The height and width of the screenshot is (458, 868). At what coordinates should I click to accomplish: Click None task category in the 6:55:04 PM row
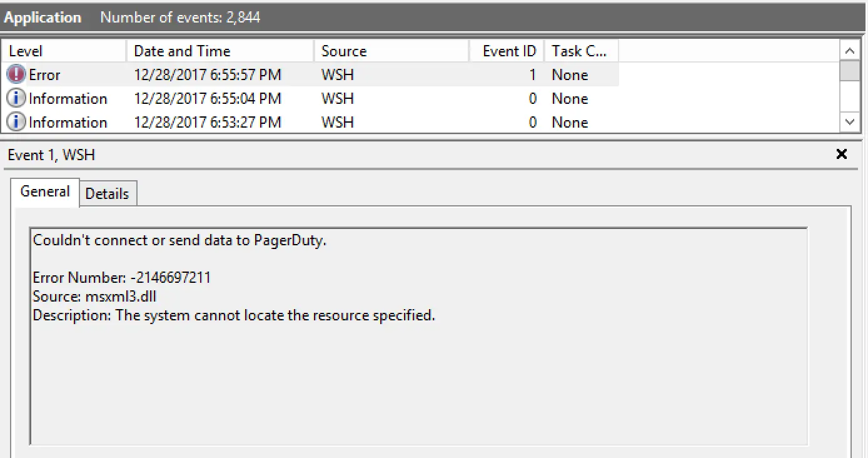(570, 98)
